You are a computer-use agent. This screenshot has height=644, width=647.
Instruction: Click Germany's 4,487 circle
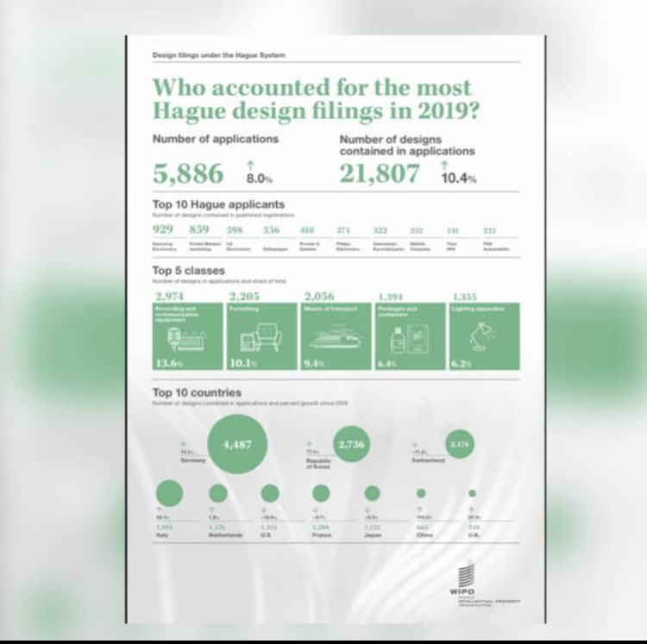[x=237, y=445]
